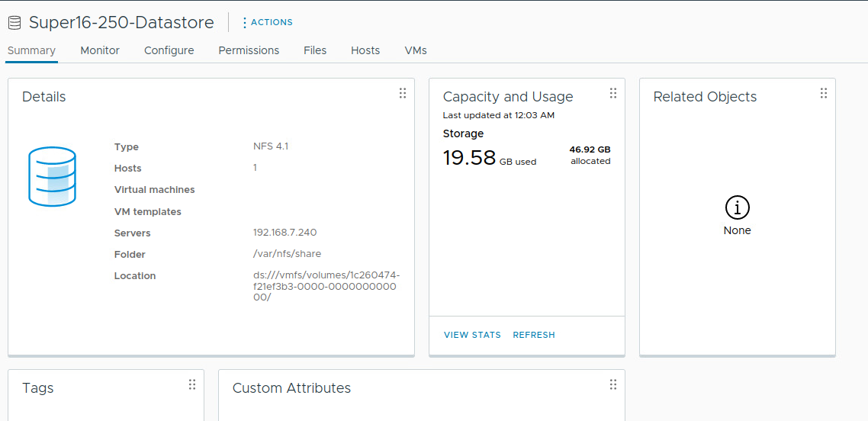
Task: Open the VMs tab
Action: click(x=416, y=50)
